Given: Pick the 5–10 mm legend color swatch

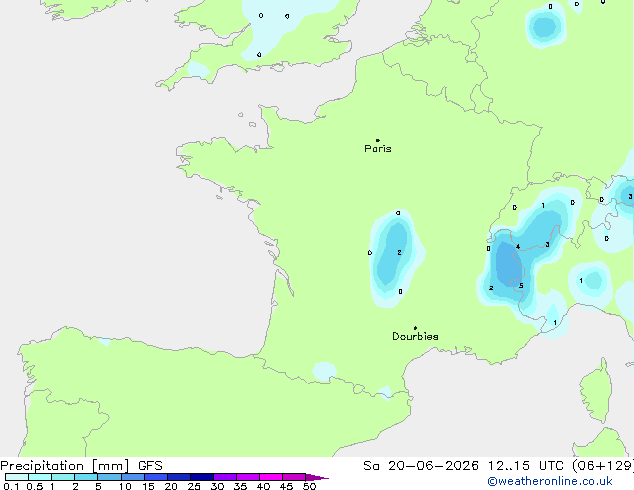Looking at the screenshot, I should click(109, 477).
